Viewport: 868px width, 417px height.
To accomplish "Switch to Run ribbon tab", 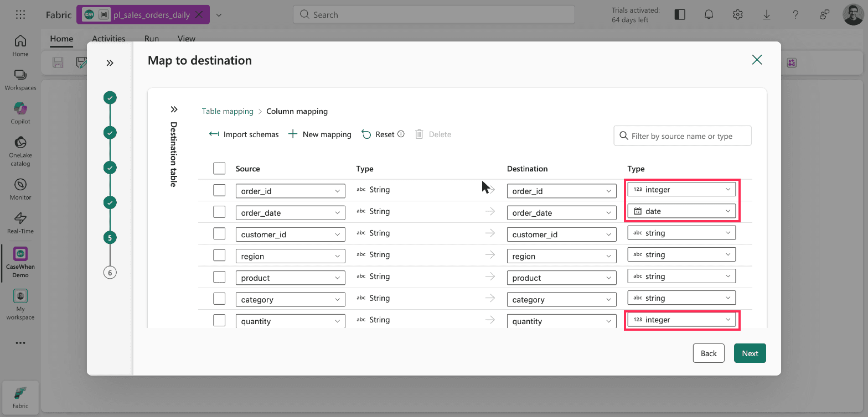I will click(152, 39).
